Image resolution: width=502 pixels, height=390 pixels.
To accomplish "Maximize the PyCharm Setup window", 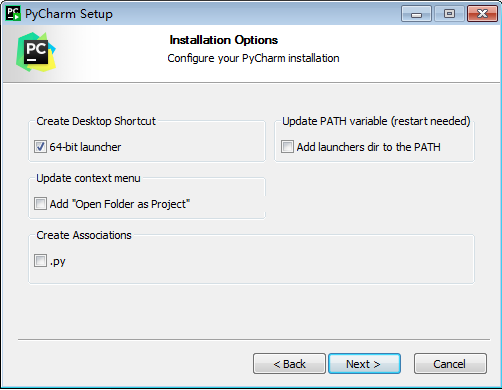I will click(449, 14).
